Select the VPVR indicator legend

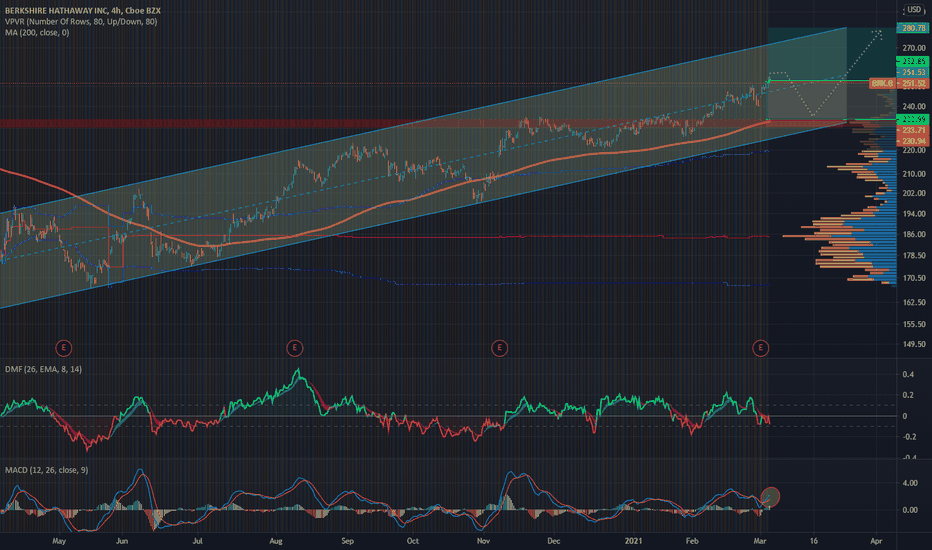click(81, 21)
